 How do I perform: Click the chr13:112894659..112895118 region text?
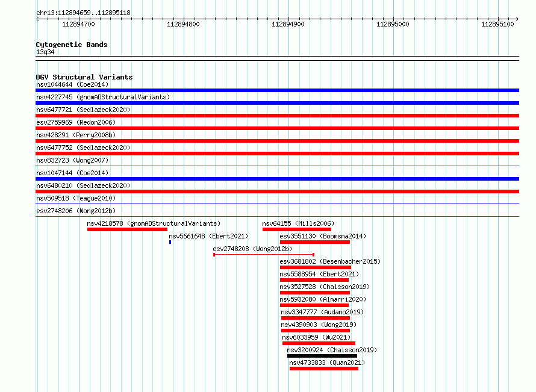point(83,13)
